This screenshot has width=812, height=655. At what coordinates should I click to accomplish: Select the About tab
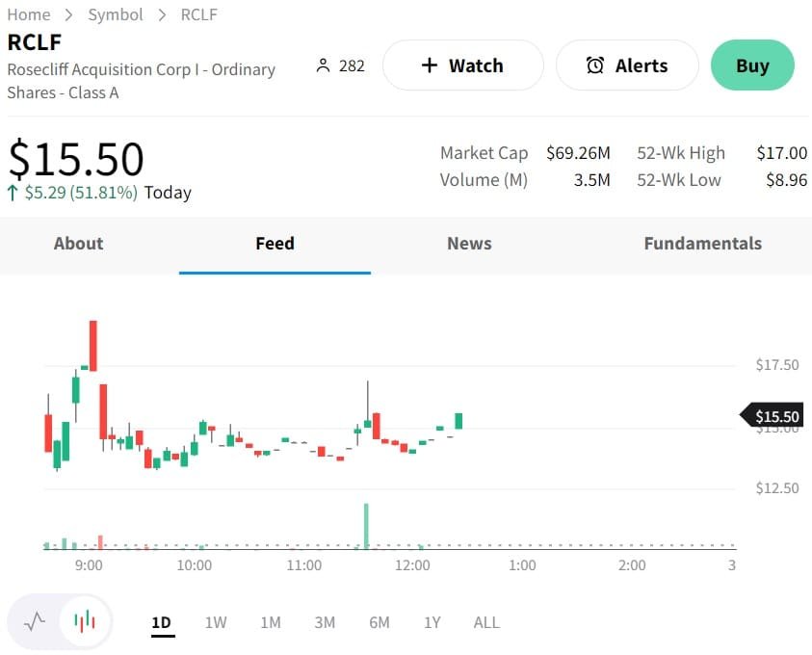click(78, 244)
